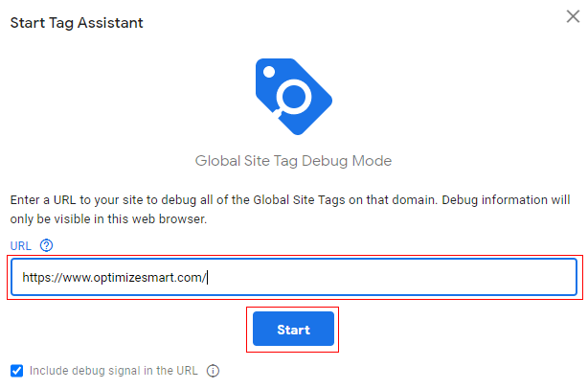Click the magnifier lens inside the tag logo
Viewport: 588px width, 389px height.
(296, 98)
